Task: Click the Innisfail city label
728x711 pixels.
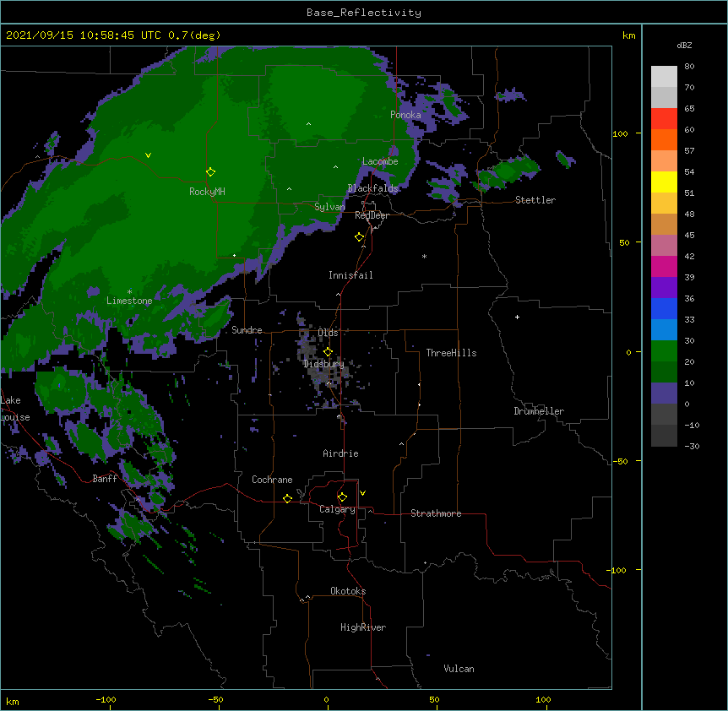Action: [x=350, y=275]
